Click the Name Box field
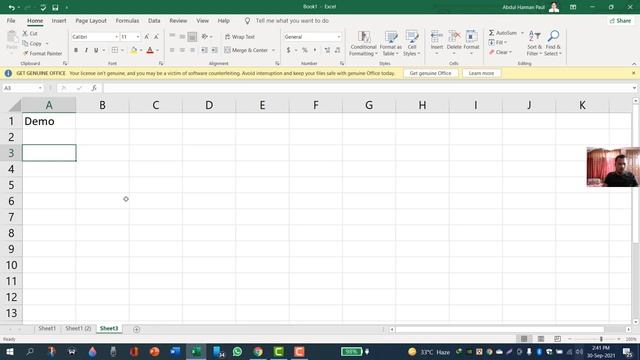This screenshot has height=360, width=640. click(22, 88)
